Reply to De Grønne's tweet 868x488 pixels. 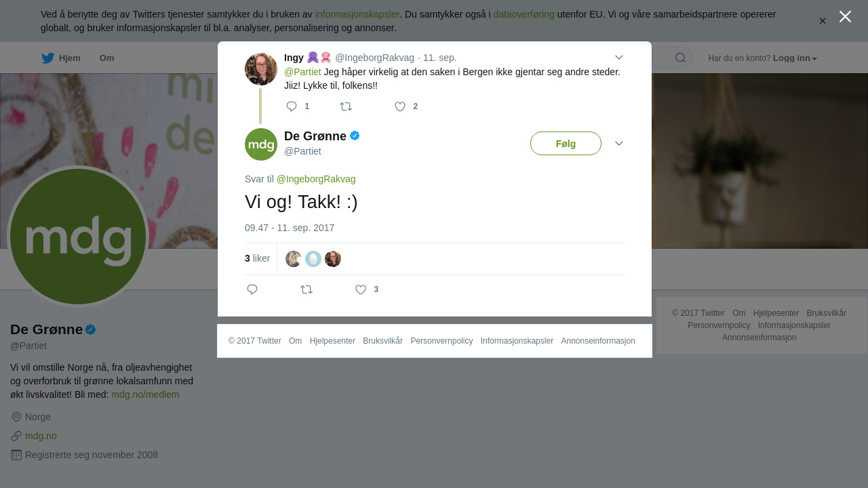point(252,289)
